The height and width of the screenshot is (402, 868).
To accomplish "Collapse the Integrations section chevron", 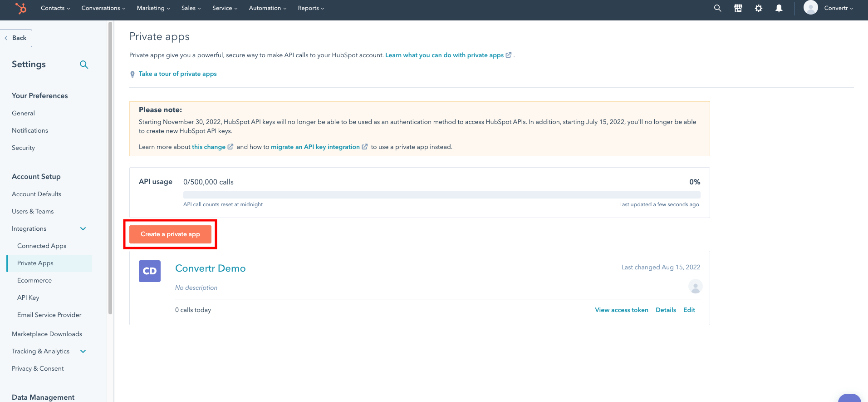I will 83,228.
